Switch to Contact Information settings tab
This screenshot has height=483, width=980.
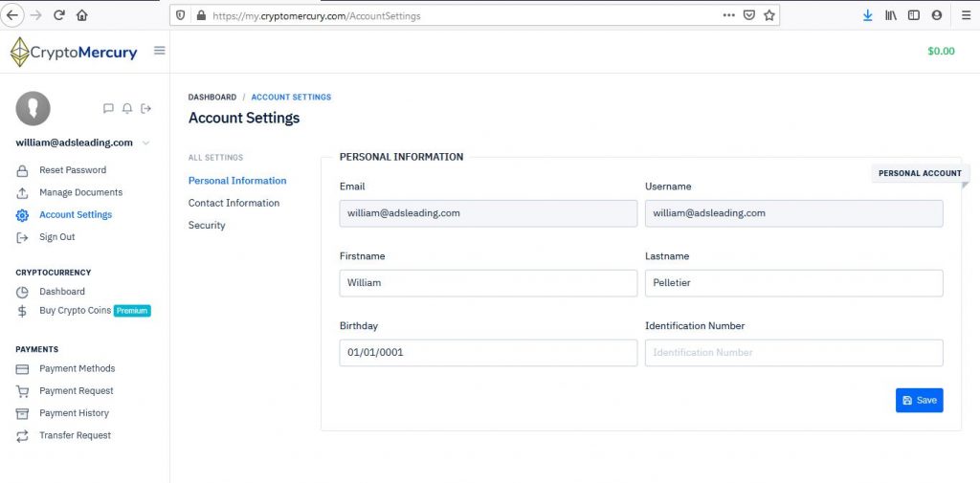pos(234,203)
